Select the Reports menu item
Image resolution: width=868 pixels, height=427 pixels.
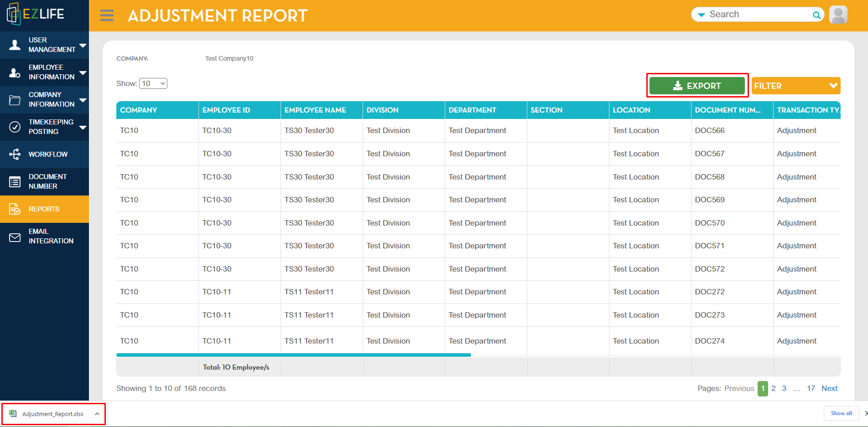pyautogui.click(x=44, y=209)
